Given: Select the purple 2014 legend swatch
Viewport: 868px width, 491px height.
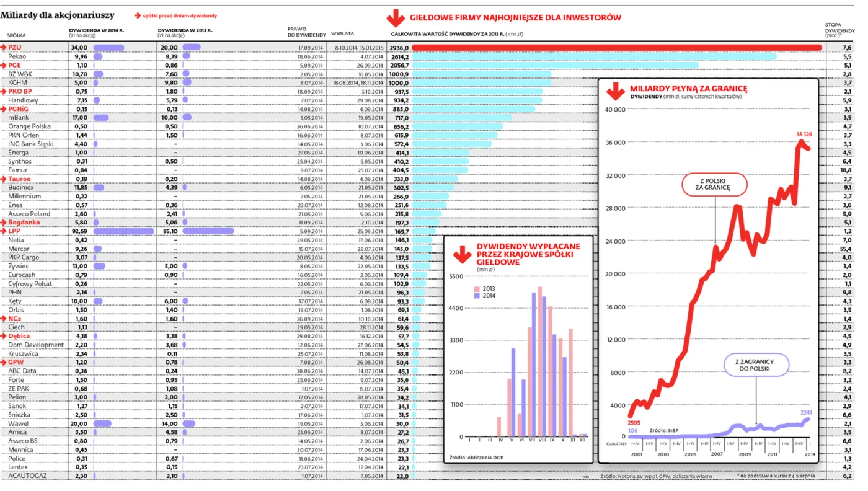Looking at the screenshot, I should [476, 296].
